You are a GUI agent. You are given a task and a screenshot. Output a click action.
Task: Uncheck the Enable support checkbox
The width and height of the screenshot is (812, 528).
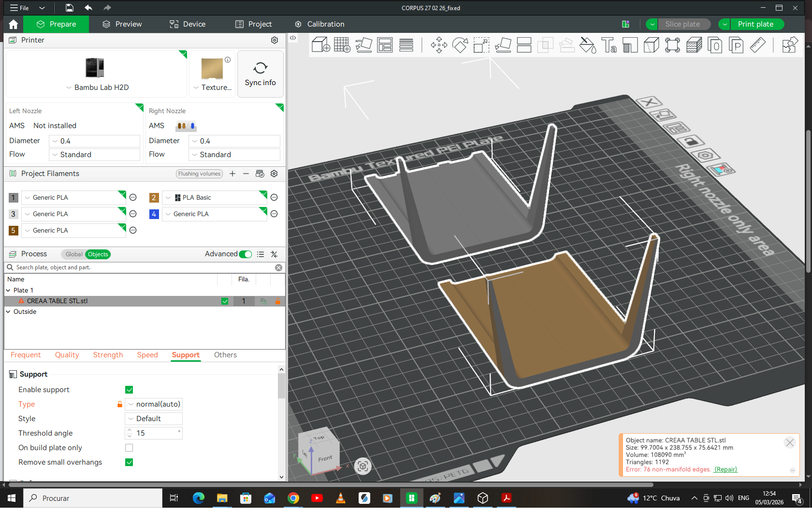click(129, 390)
